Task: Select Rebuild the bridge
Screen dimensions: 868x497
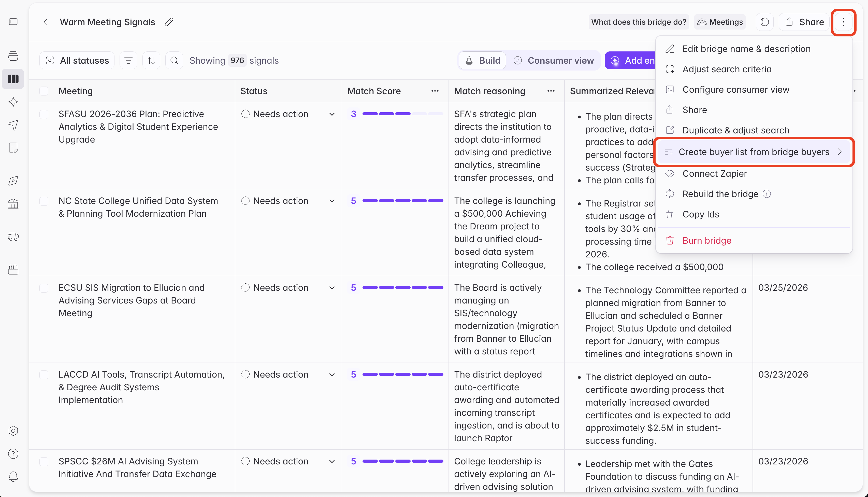Action: pyautogui.click(x=754, y=194)
